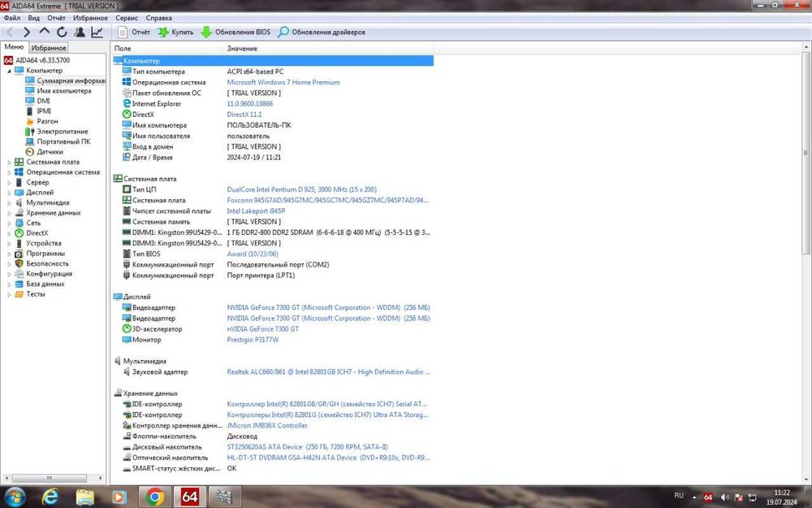Open the Отчёт menu in menu bar

(57, 18)
